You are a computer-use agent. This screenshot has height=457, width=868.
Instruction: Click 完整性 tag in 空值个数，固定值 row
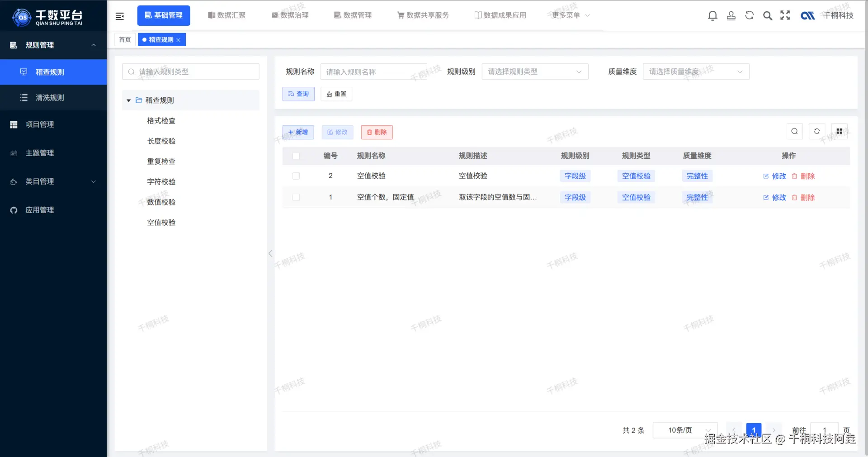[697, 197]
